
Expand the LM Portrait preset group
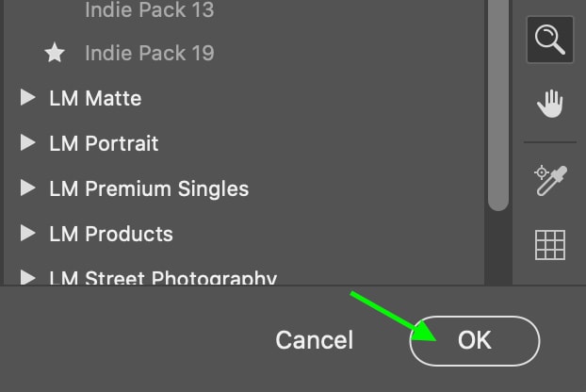click(x=28, y=143)
